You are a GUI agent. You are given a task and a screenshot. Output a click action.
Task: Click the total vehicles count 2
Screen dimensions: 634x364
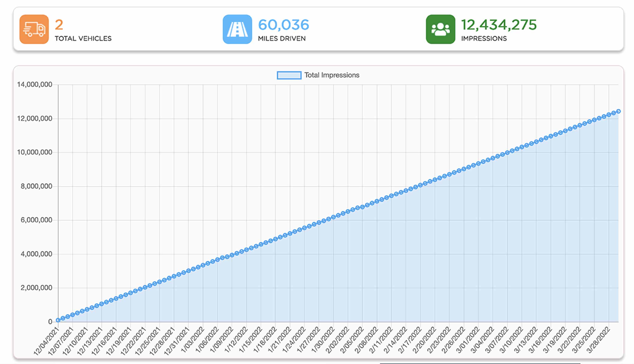pyautogui.click(x=59, y=25)
